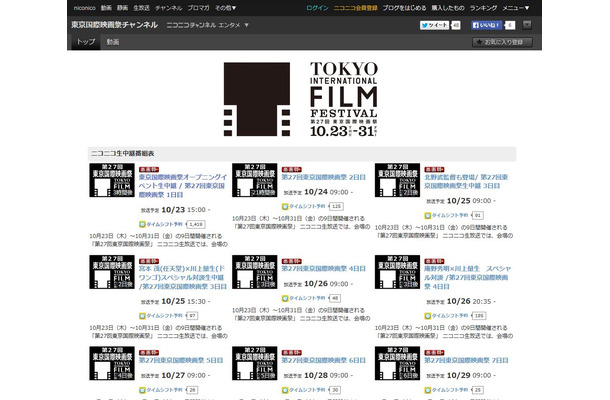The image size is (610, 400).
Task: Open thumbnail of 10/27 09:00 broadcast
Action: tap(112, 363)
